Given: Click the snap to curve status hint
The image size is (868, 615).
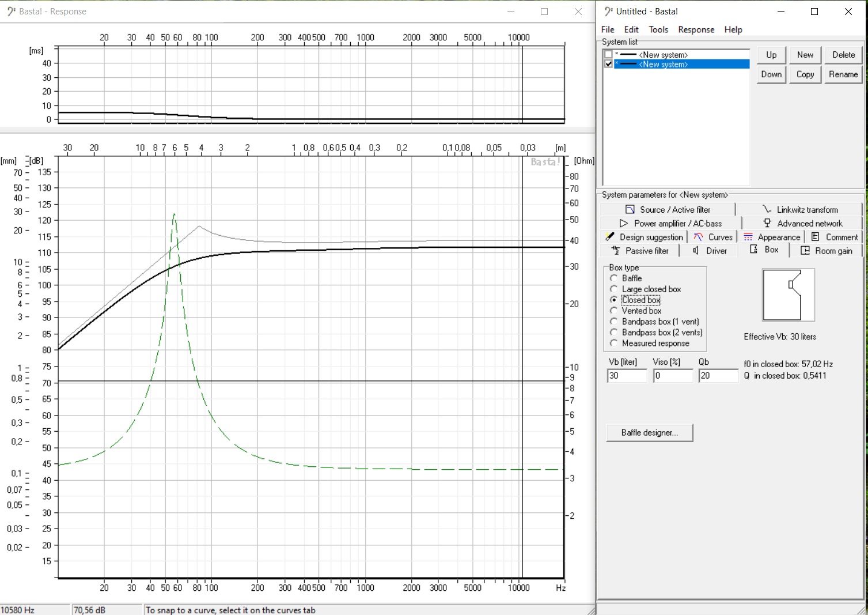Looking at the screenshot, I should (230, 610).
